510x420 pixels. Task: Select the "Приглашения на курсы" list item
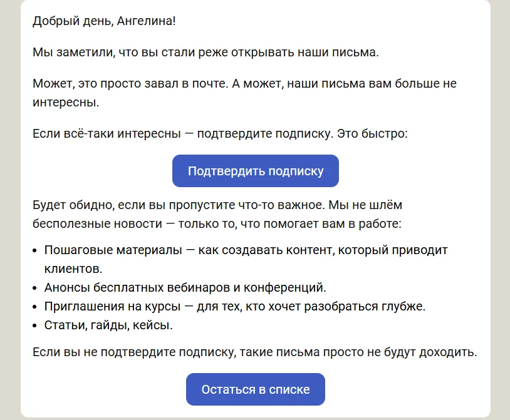tap(235, 307)
